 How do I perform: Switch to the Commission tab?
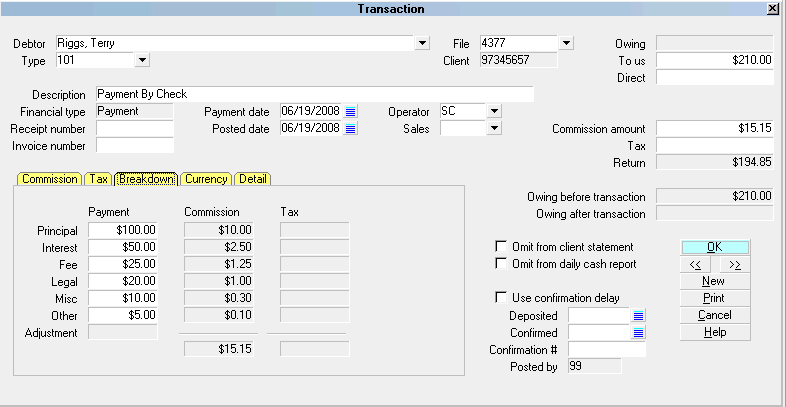pyautogui.click(x=50, y=179)
